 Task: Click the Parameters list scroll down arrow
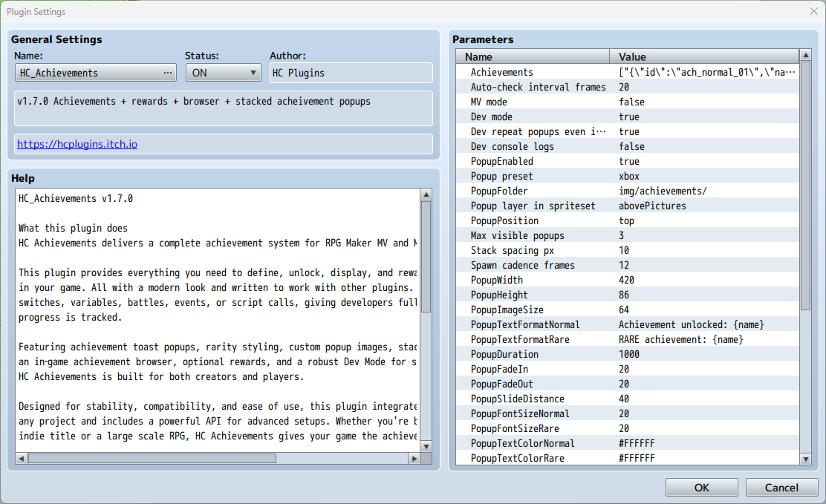(805, 459)
